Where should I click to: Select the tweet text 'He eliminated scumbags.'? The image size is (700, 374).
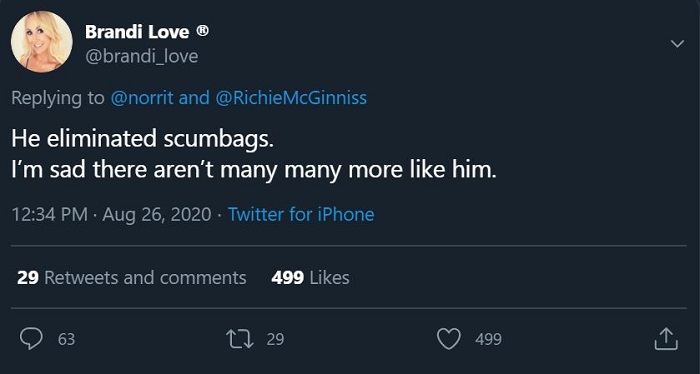pyautogui.click(x=142, y=138)
